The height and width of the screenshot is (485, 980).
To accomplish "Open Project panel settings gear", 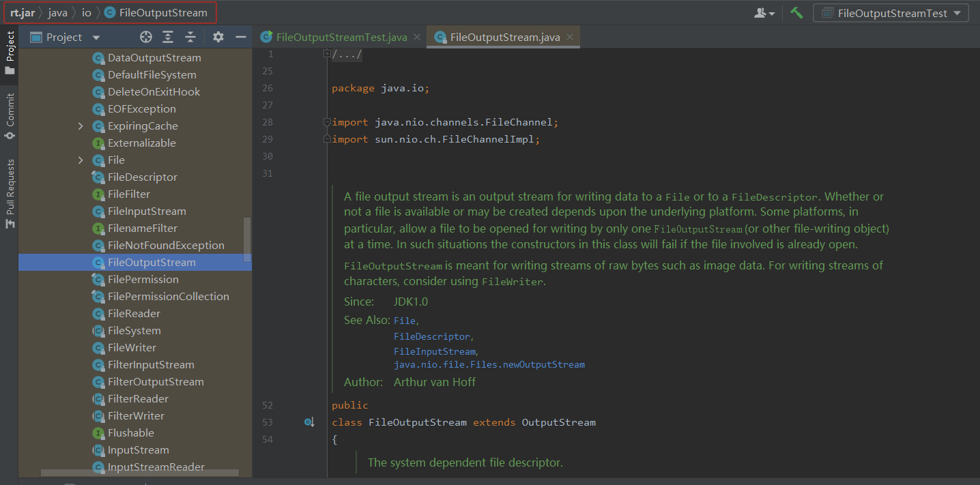I will click(218, 38).
